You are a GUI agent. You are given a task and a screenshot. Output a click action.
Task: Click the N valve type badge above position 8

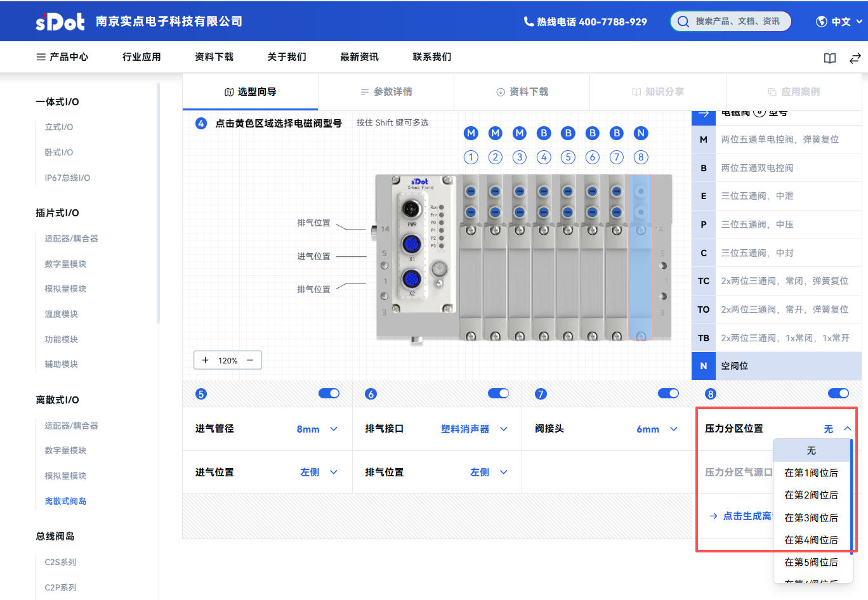click(x=641, y=133)
